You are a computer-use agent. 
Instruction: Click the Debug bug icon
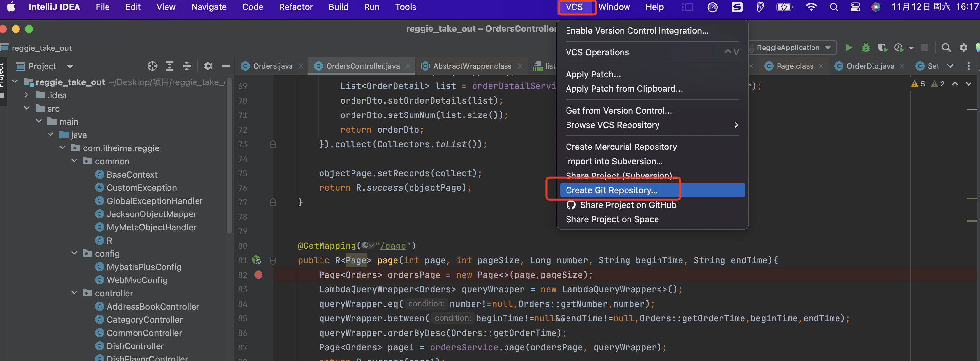(x=866, y=48)
